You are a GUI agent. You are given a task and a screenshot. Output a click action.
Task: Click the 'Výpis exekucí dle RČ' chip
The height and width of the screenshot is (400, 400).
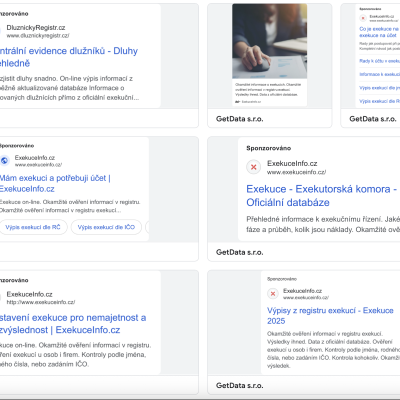point(33,227)
